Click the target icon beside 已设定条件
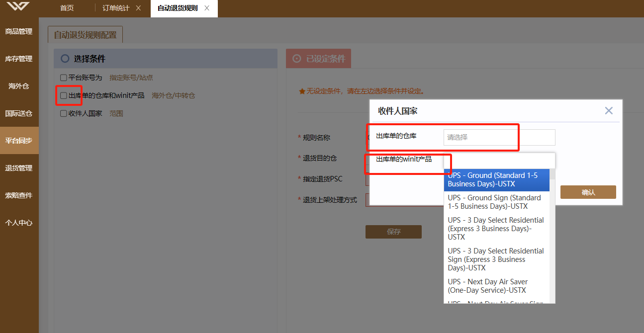 click(x=297, y=59)
